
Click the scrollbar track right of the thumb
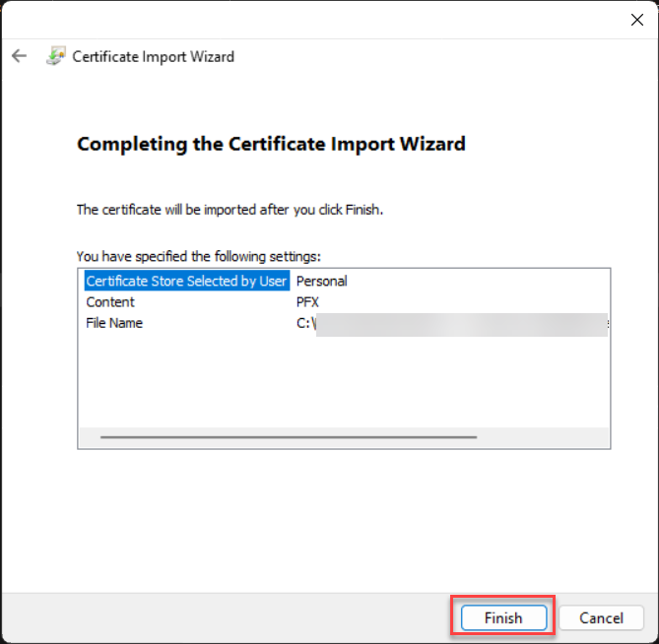[x=542, y=437]
